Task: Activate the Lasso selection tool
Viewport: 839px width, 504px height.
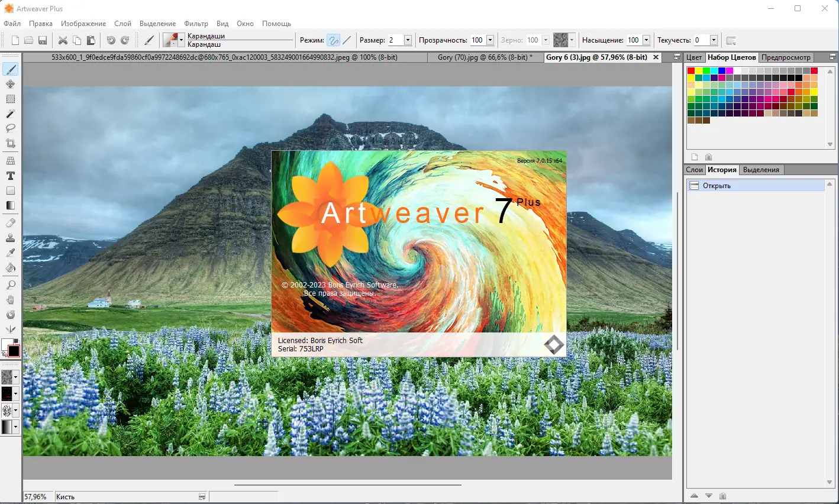Action: click(x=10, y=128)
